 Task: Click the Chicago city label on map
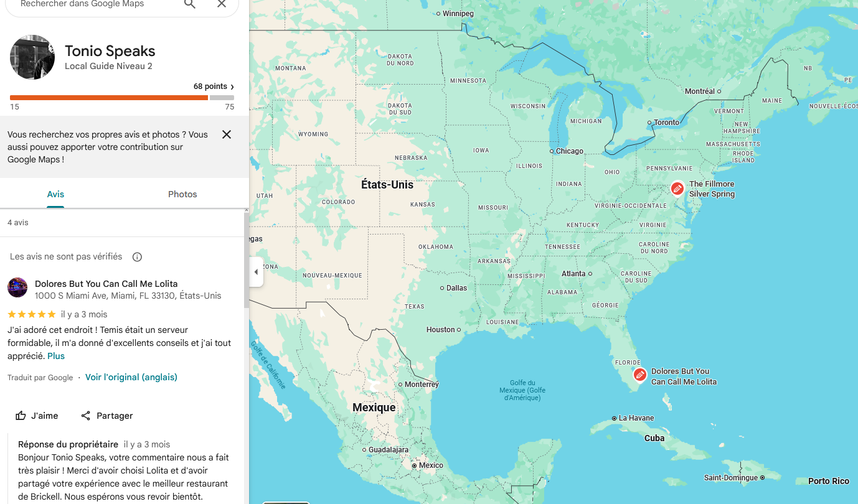pyautogui.click(x=570, y=151)
